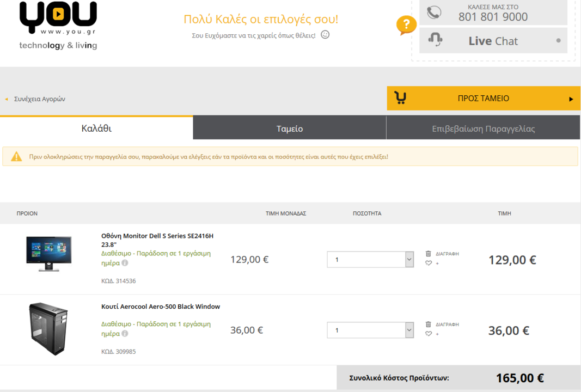Click the arrow on the ΠΡΟΣ ΤΑΜΕΙΟ button
The image size is (581, 392).
tap(571, 99)
